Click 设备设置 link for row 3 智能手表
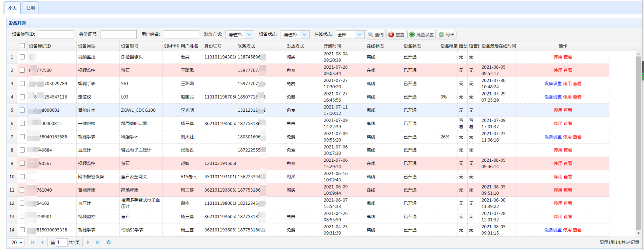The height and width of the screenshot is (250, 644). point(553,84)
